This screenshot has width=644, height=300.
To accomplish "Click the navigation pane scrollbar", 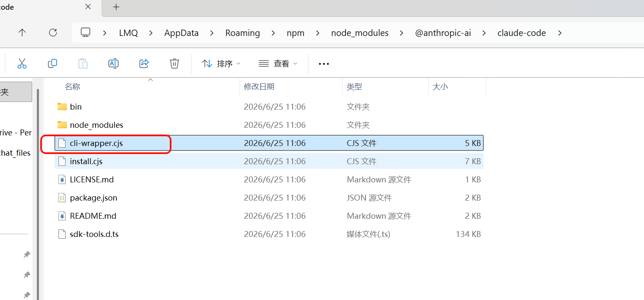I will pos(38,195).
